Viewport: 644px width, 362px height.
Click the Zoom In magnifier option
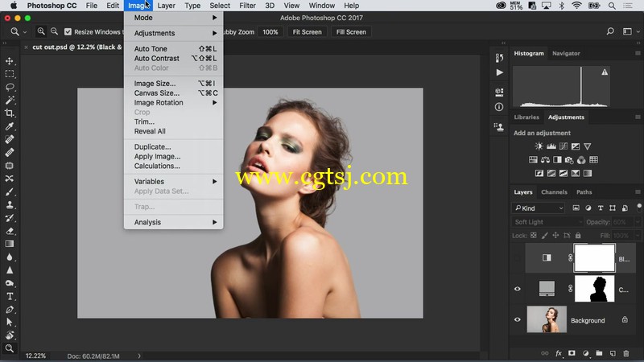41,31
